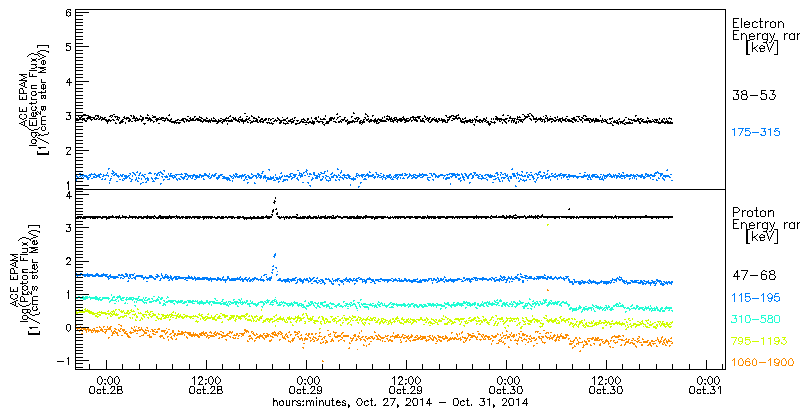Click the yellow-green 795-1193 legend label

point(760,341)
